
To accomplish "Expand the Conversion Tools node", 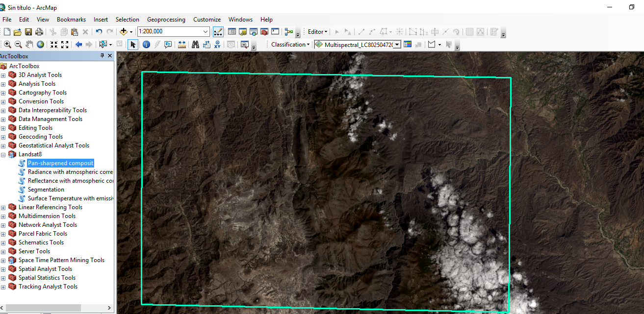I will pyautogui.click(x=3, y=102).
